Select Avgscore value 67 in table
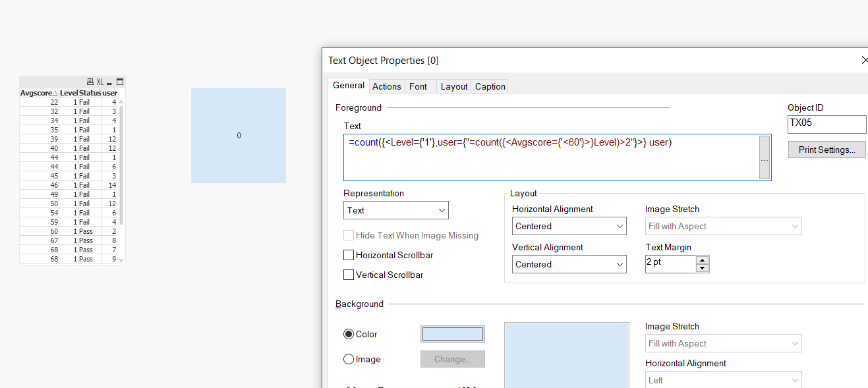Image resolution: width=868 pixels, height=388 pixels. (39, 240)
